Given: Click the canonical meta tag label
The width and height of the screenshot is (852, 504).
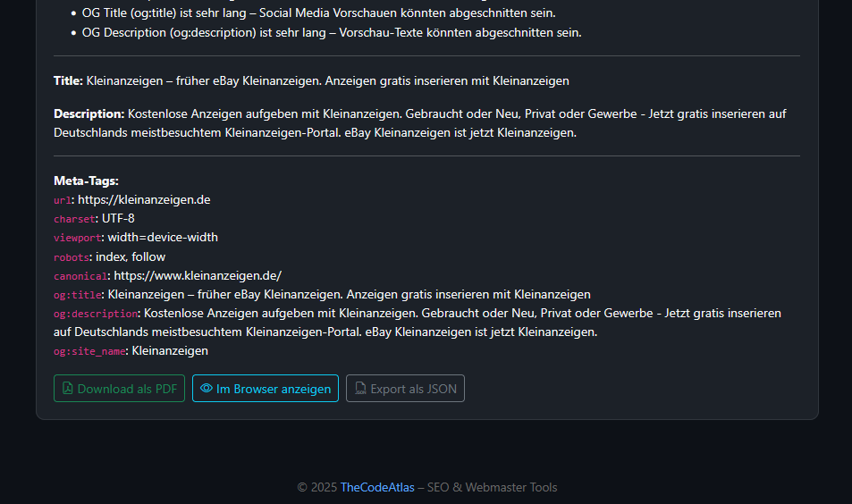Looking at the screenshot, I should (x=80, y=276).
